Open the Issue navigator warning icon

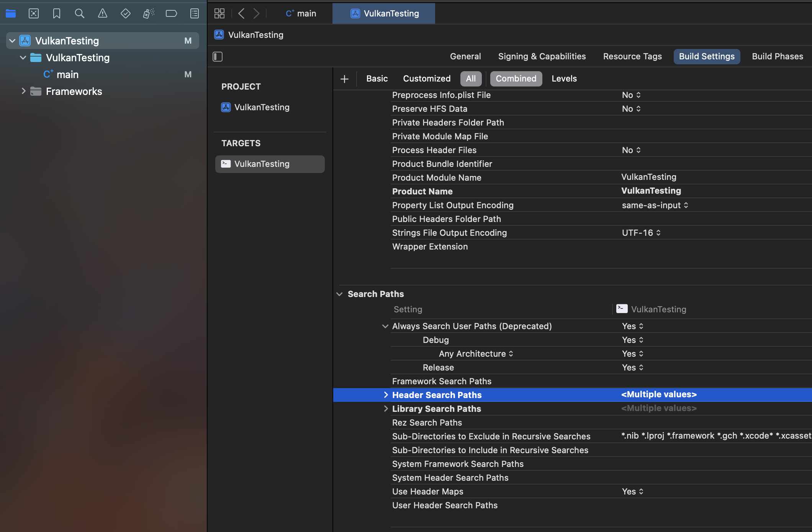click(102, 14)
